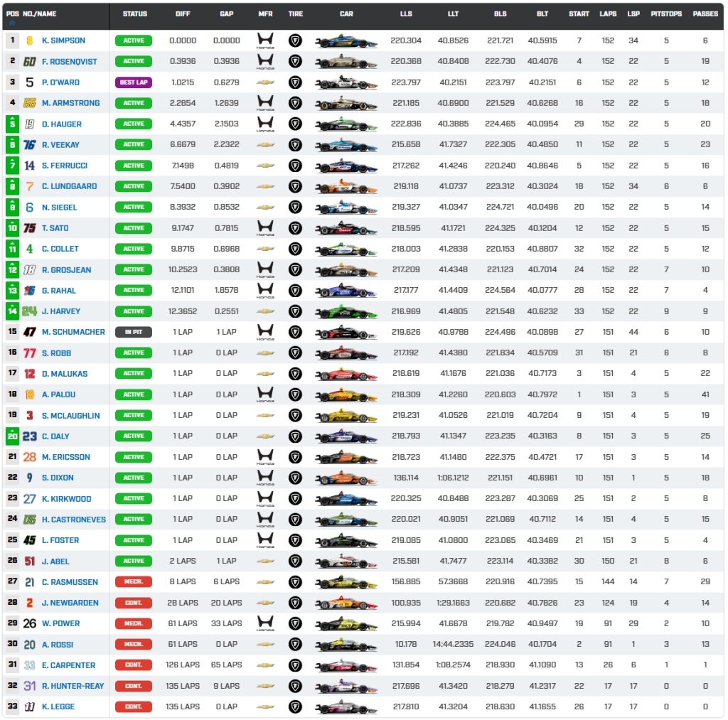Click tire icon in L. Foster row
Viewport: 728px width, 720px height.
pos(295,540)
